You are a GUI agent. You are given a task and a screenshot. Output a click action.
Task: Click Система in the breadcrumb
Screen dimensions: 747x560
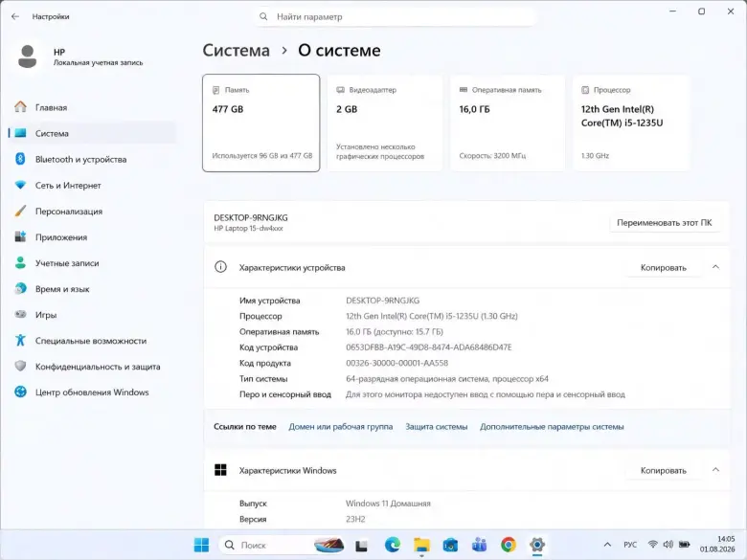click(236, 50)
